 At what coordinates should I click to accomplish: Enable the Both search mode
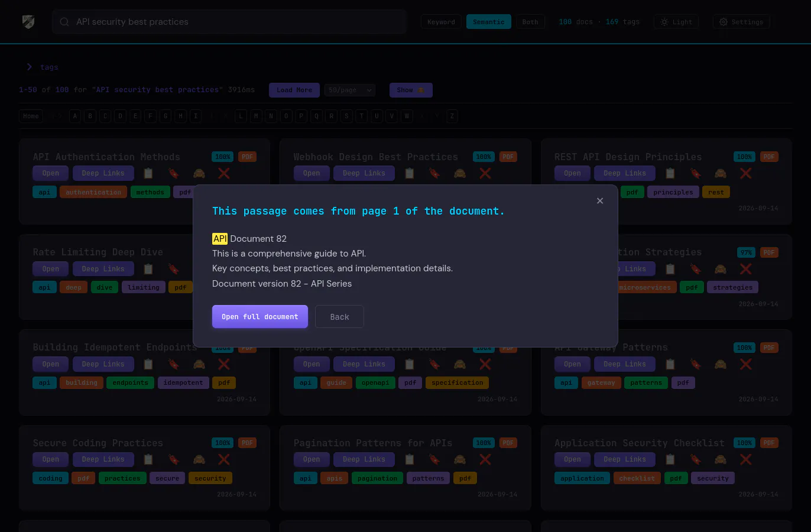click(x=530, y=22)
